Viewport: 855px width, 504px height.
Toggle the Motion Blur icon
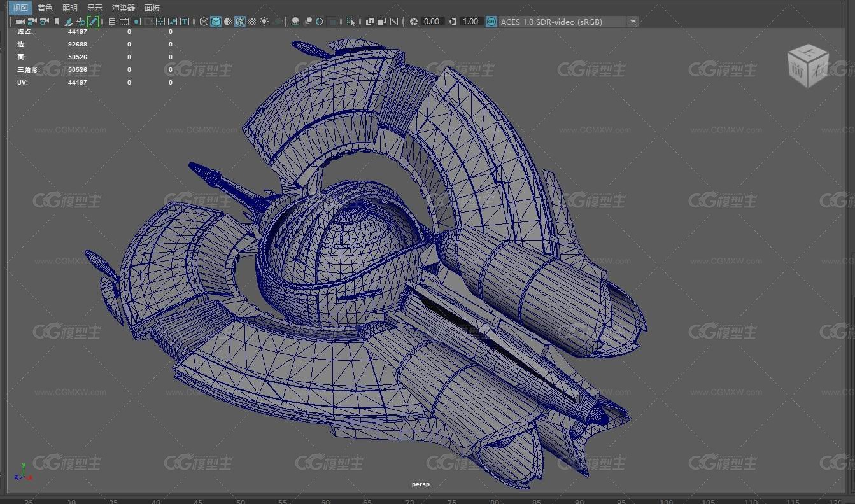[x=307, y=22]
